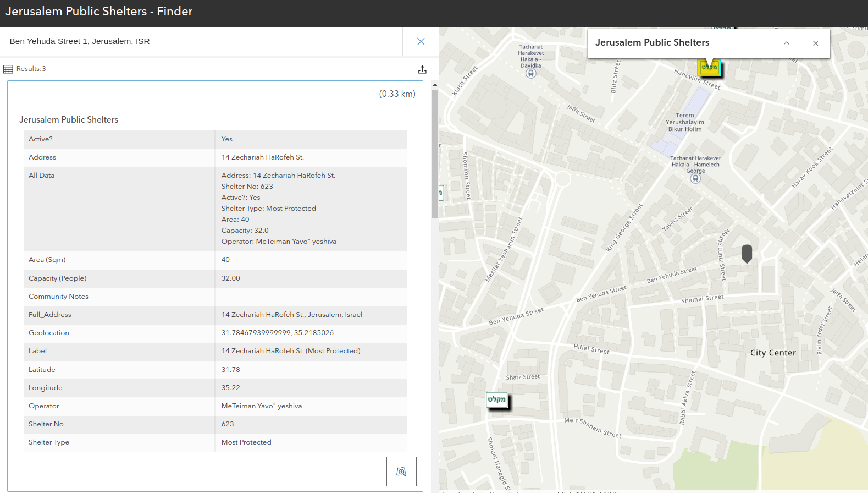
Task: Click the Geolocation coordinates value
Action: 278,333
